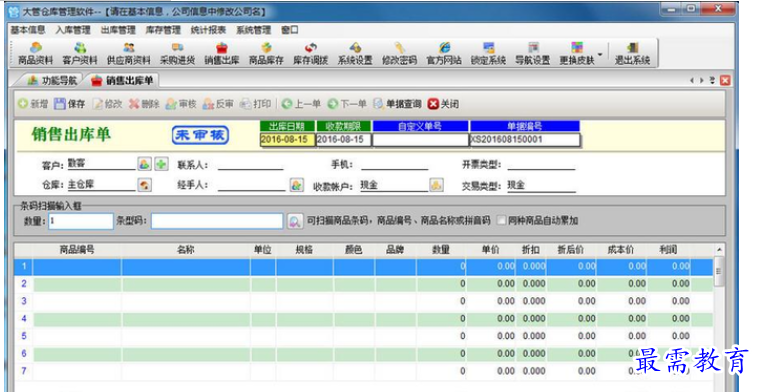The image size is (757, 392).
Task: Click the red 关闭 button
Action: click(443, 104)
